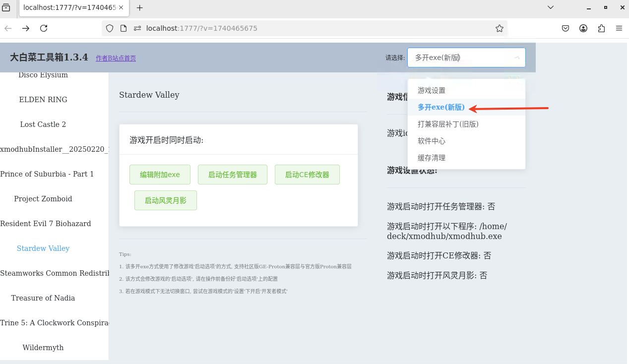The image size is (629, 364).
Task: Click the 编辑附加exe button
Action: [160, 175]
